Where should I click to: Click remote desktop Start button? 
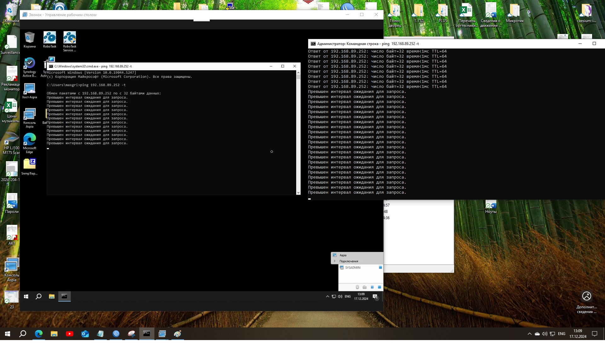[x=26, y=296]
